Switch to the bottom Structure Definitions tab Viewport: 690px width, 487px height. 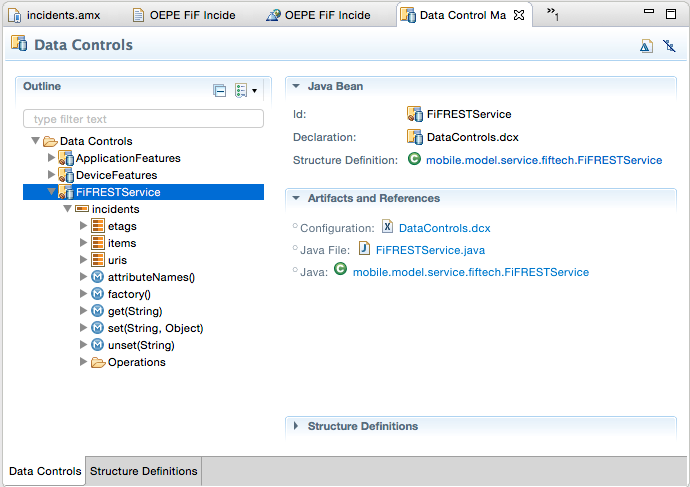143,471
